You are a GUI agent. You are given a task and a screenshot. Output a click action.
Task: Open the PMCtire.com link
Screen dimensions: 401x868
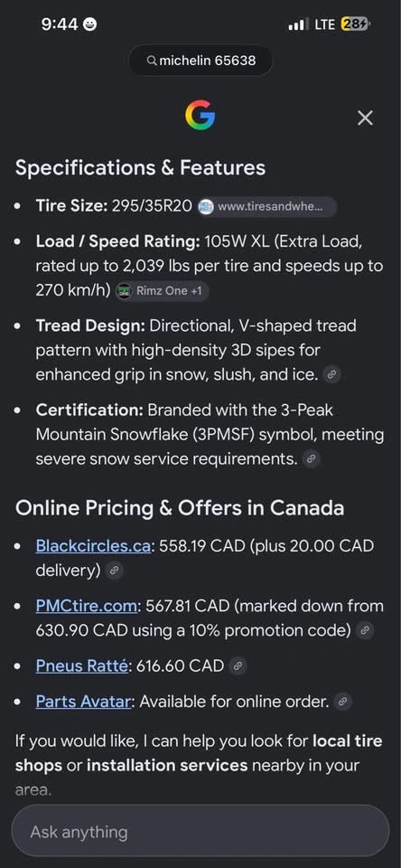[x=86, y=606]
